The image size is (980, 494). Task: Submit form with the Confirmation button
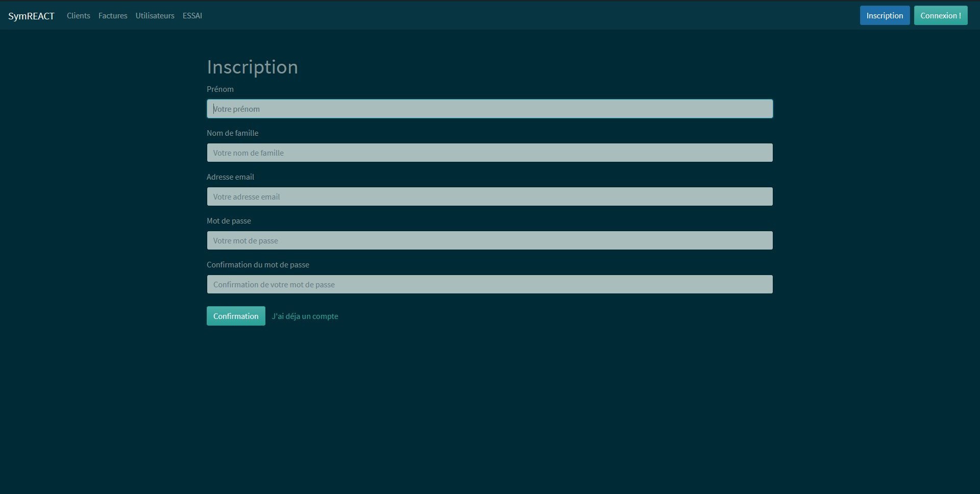click(236, 316)
